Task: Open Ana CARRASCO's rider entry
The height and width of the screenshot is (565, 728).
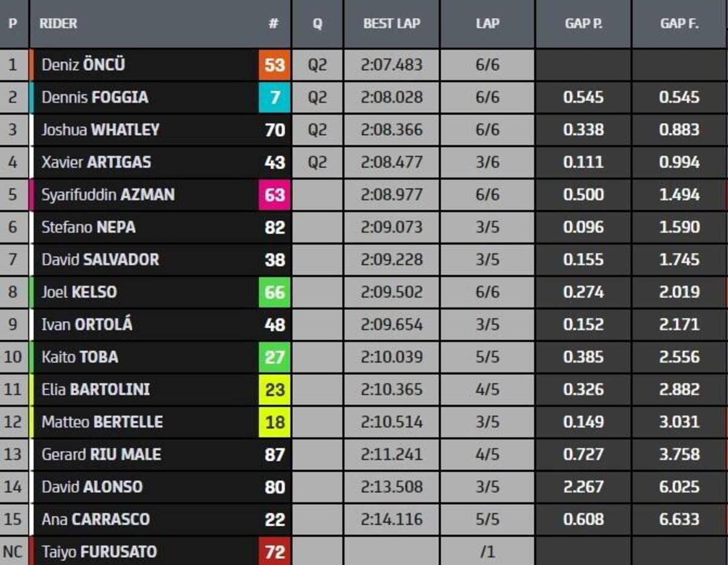Action: (95, 520)
